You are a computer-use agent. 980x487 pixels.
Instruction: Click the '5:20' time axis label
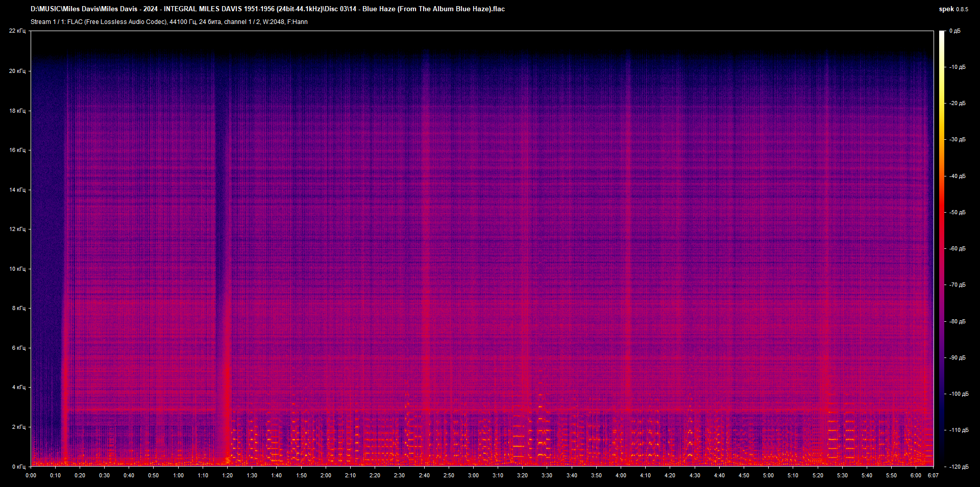click(x=818, y=475)
